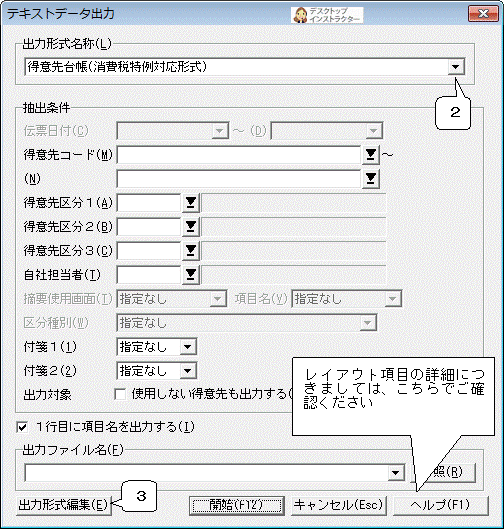
Task: Toggle 1行目に項目名を出力する checkbox
Action: (x=22, y=427)
